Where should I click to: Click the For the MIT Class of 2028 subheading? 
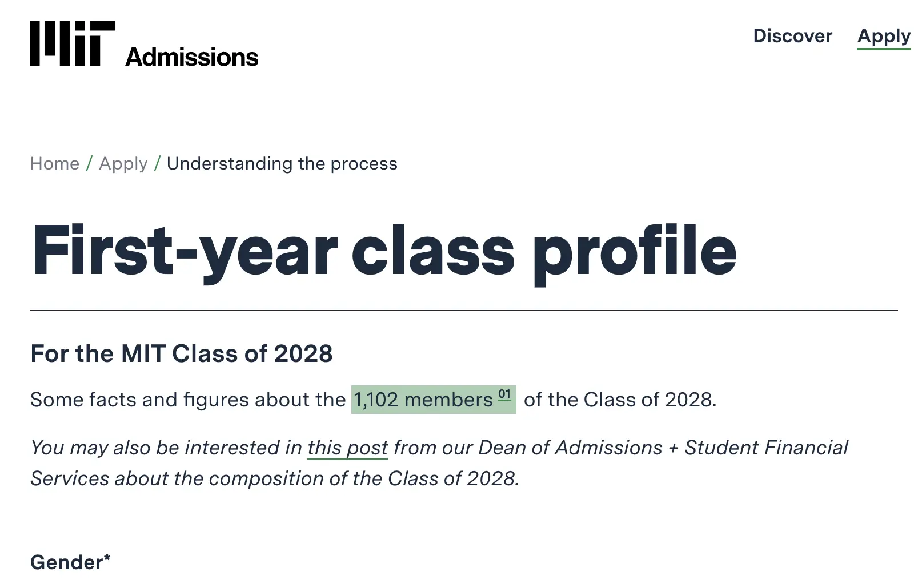pos(181,354)
